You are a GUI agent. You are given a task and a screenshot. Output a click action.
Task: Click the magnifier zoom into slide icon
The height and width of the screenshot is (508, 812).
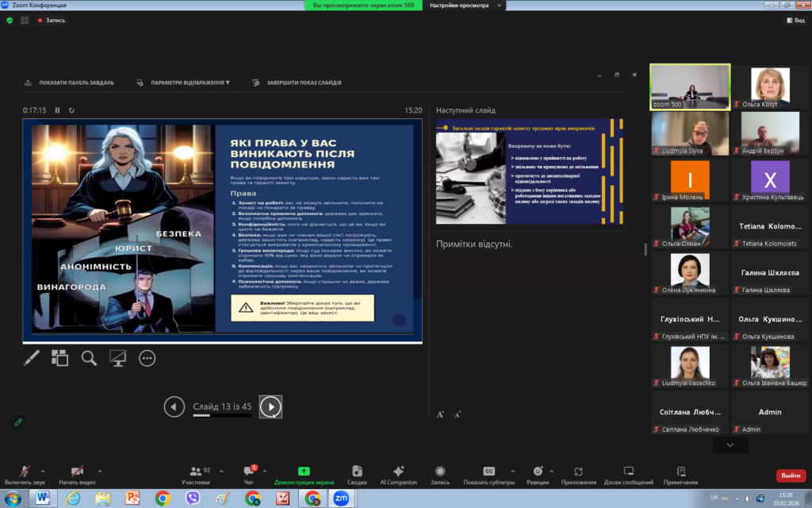click(89, 358)
